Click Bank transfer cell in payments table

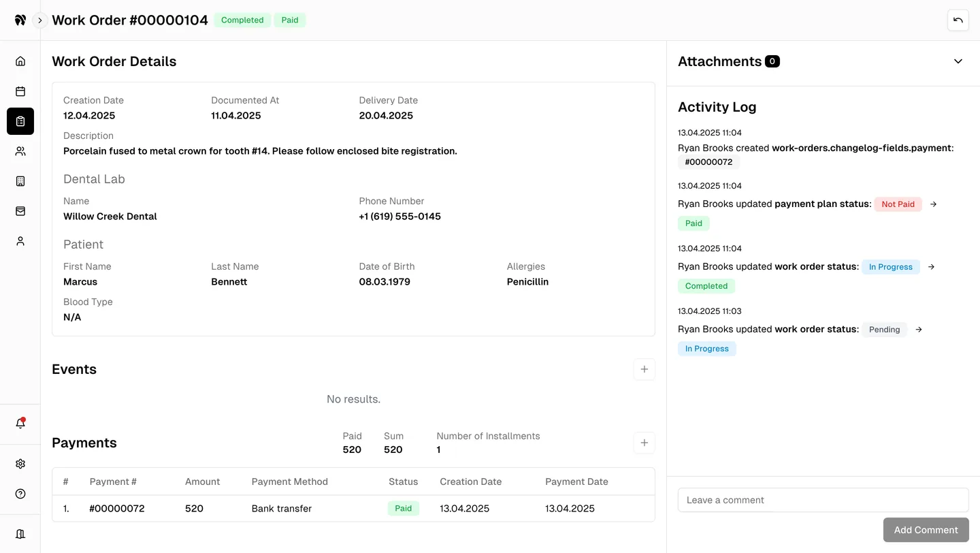[282, 509]
